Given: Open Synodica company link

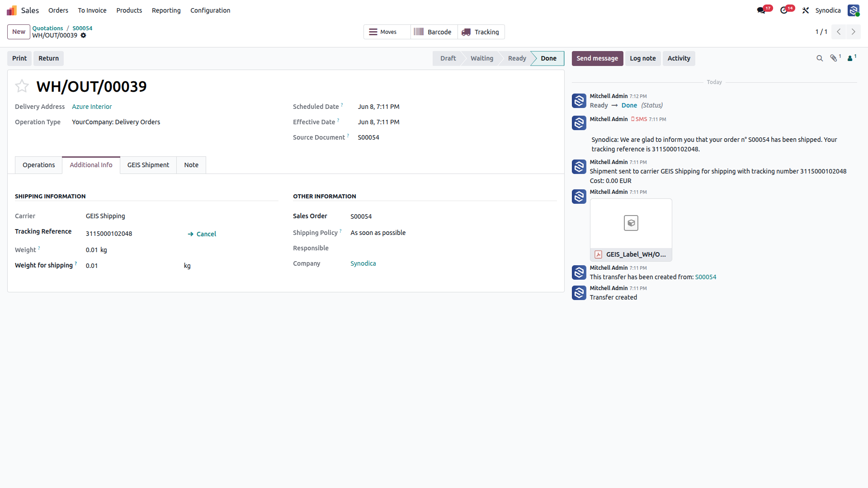Looking at the screenshot, I should (x=363, y=263).
